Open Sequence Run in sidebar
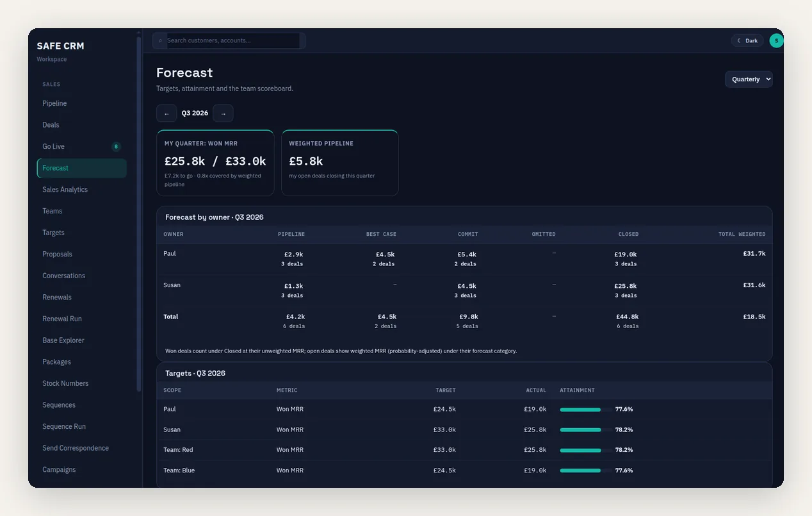Screen dimensions: 812x516 click(82, 426)
